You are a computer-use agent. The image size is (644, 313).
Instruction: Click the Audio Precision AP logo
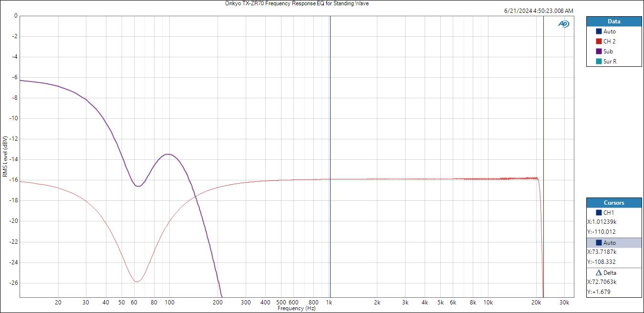(x=563, y=24)
